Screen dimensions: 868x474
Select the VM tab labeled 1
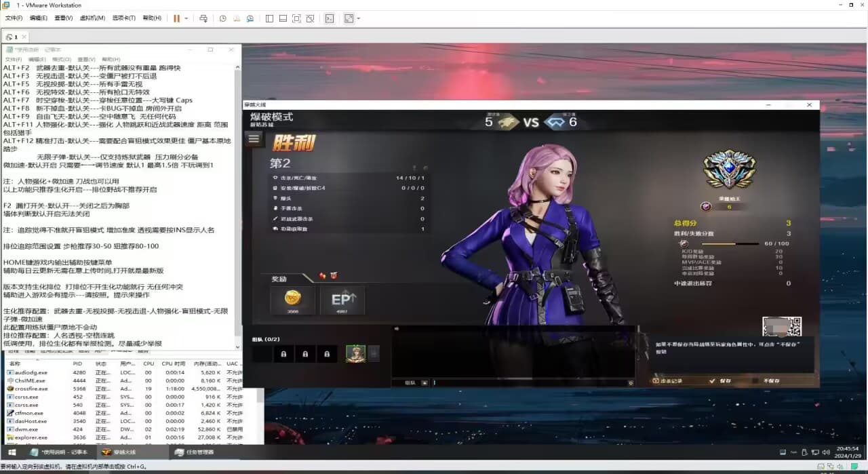(14, 37)
